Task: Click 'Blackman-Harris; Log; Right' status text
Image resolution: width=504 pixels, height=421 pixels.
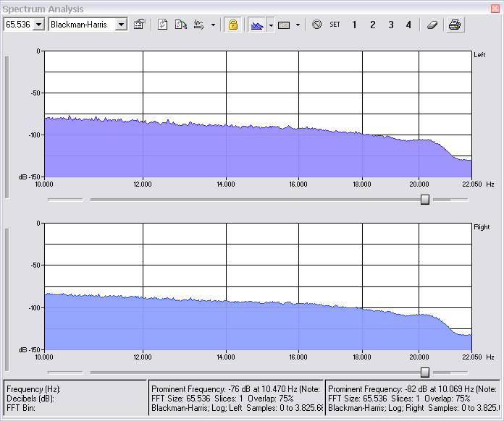Action: coord(376,408)
